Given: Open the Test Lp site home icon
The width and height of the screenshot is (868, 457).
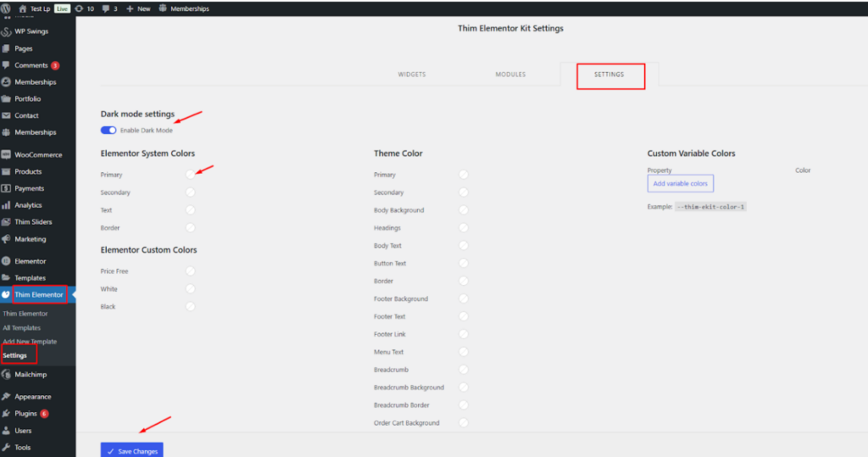Looking at the screenshot, I should click(x=23, y=8).
